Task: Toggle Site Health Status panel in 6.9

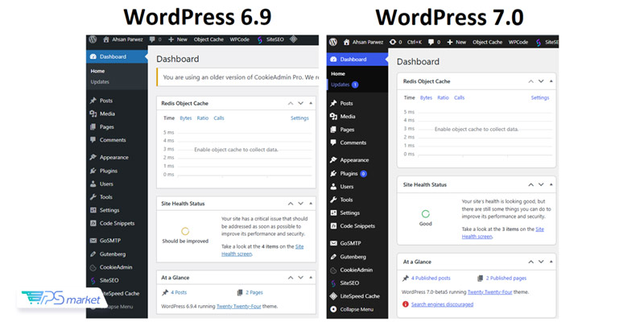Action: [x=311, y=204]
